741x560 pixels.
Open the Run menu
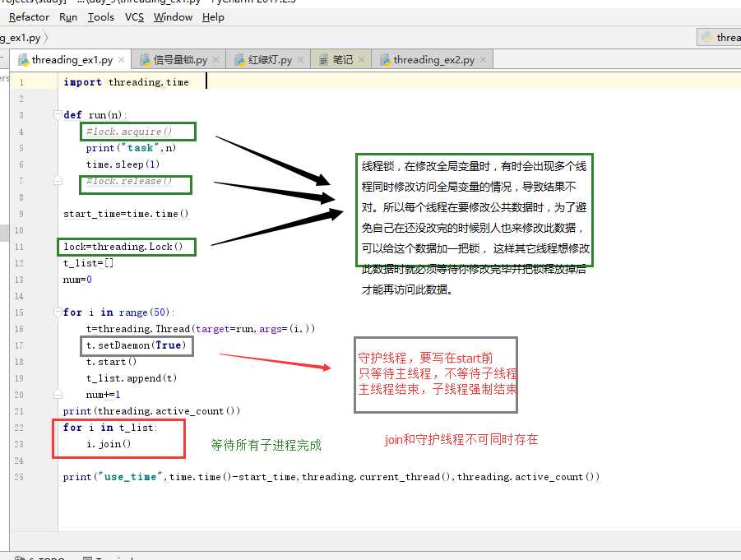coord(68,17)
